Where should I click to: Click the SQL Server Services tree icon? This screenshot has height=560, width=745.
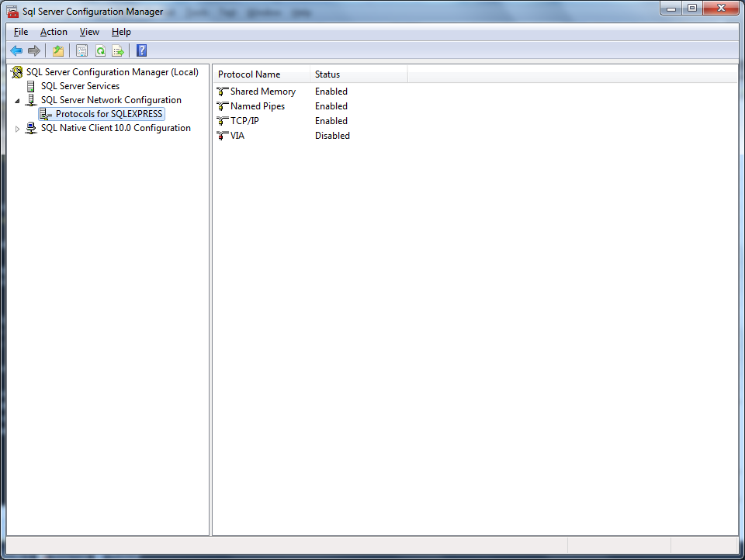pyautogui.click(x=31, y=86)
